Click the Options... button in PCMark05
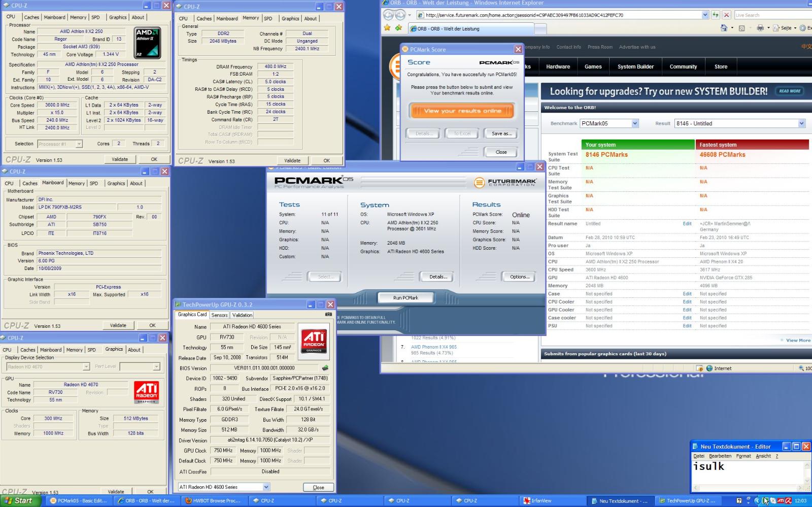The width and height of the screenshot is (812, 507). (x=520, y=277)
